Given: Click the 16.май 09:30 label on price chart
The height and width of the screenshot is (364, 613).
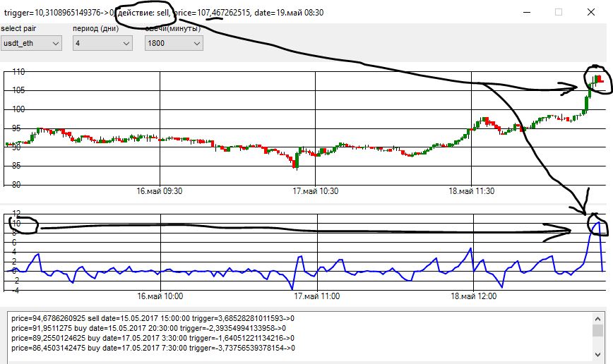Looking at the screenshot, I should pyautogui.click(x=160, y=191).
